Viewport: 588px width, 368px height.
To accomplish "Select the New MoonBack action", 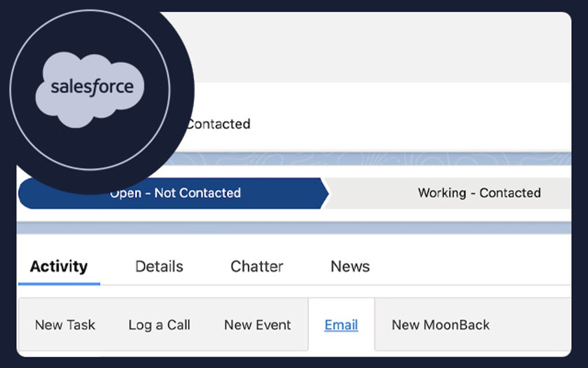I will [x=440, y=325].
